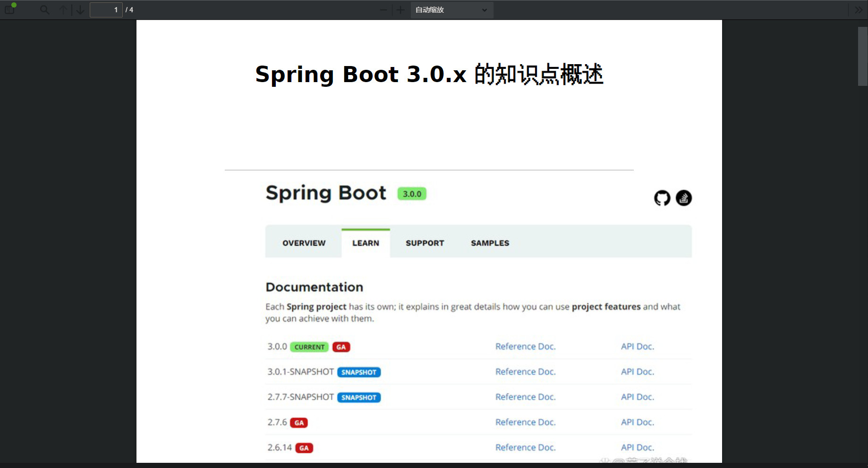Click the page number input field
Screen dimensions: 868x468
coord(106,10)
